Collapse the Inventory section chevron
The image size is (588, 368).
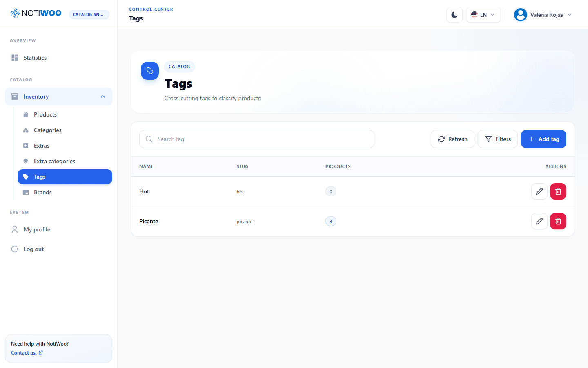[x=103, y=96]
